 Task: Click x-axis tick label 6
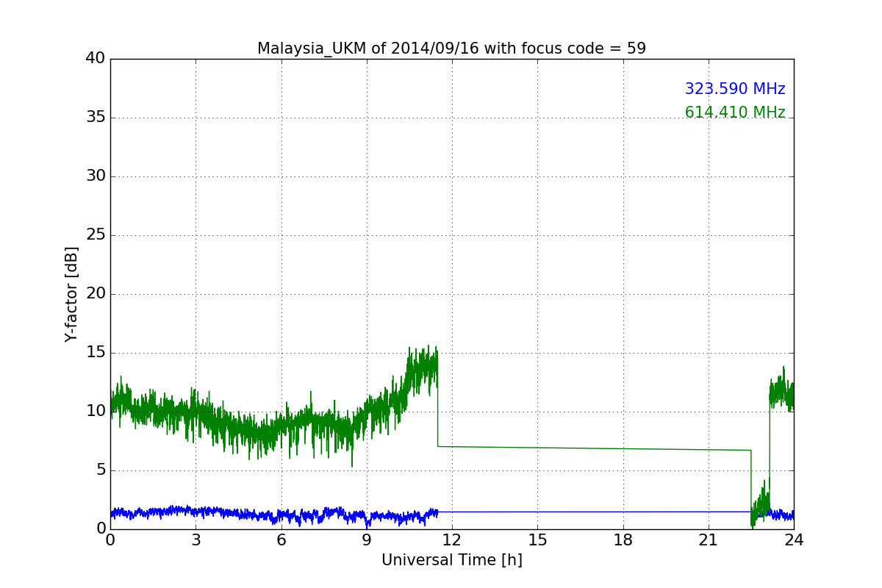coord(281,540)
